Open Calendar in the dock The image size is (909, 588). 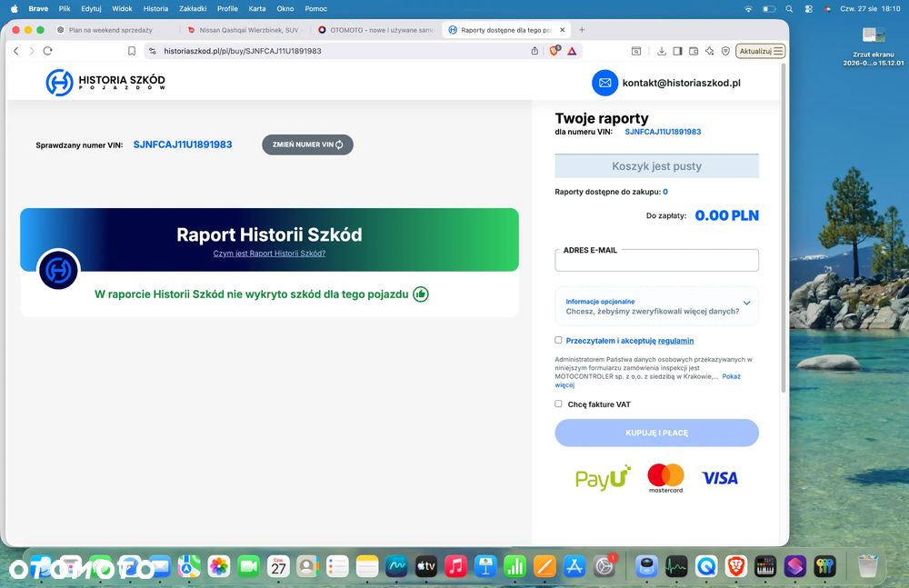[x=278, y=566]
